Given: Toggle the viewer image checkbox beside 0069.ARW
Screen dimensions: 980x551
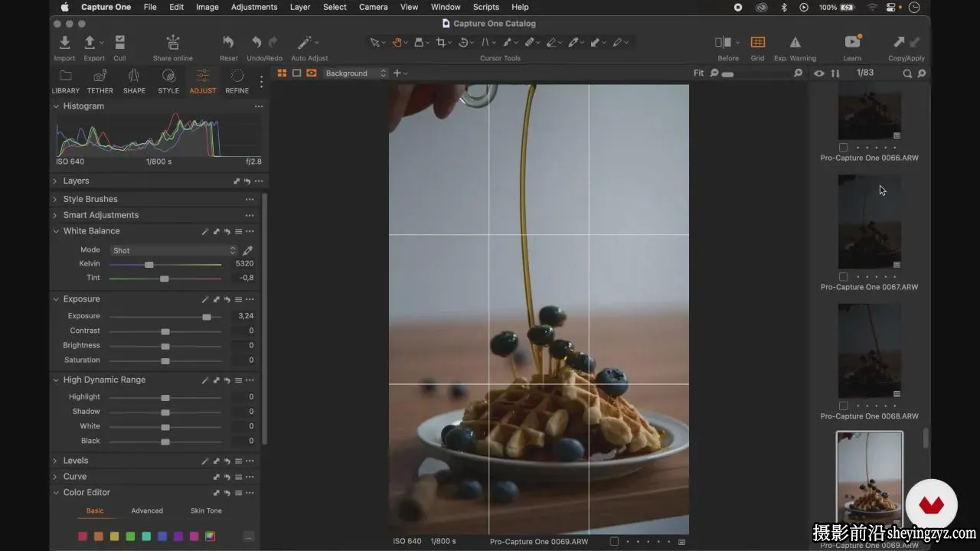Looking at the screenshot, I should [614, 541].
